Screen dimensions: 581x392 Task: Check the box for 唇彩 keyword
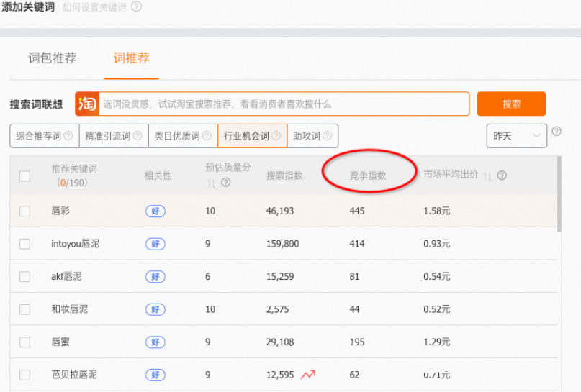[x=25, y=211]
